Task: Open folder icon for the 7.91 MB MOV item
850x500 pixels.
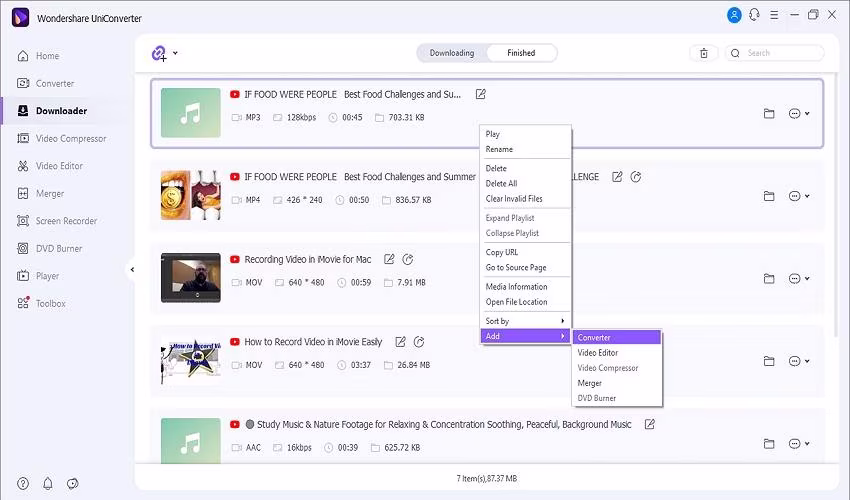Action: pyautogui.click(x=769, y=279)
